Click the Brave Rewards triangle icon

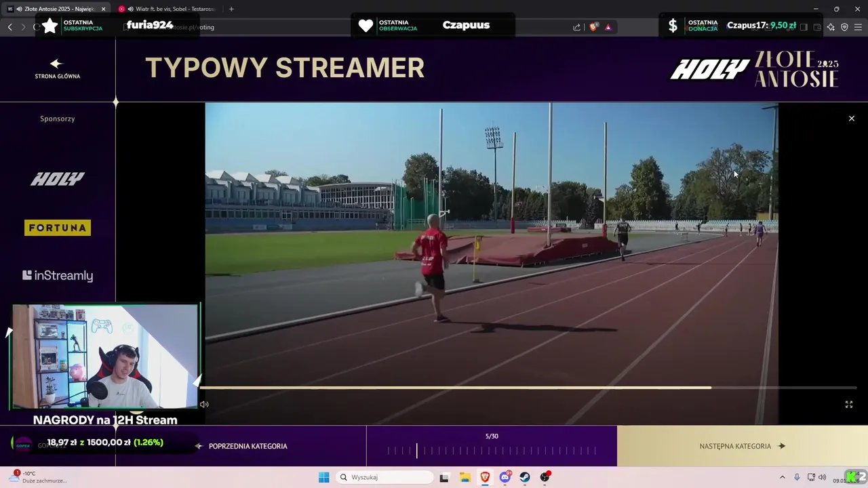(x=608, y=27)
